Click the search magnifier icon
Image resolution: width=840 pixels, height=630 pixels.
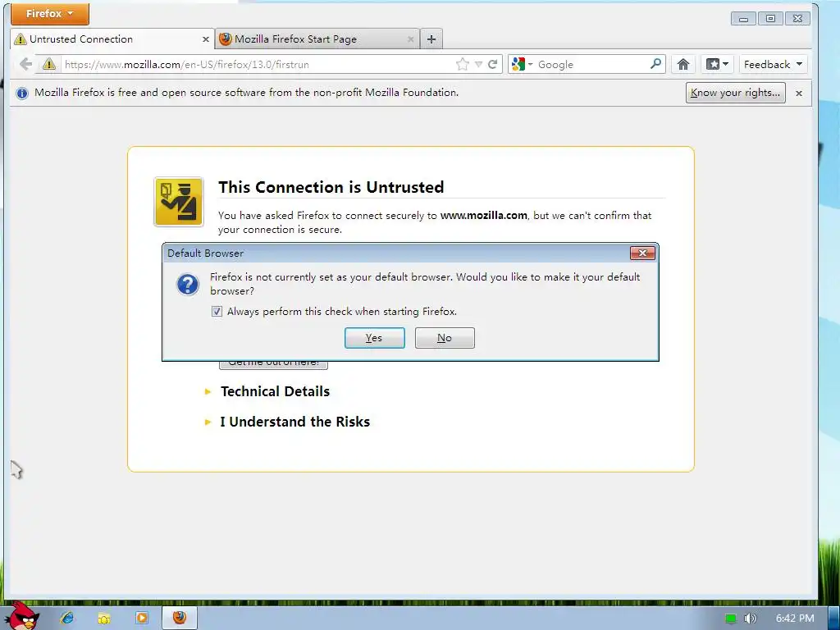(x=655, y=64)
